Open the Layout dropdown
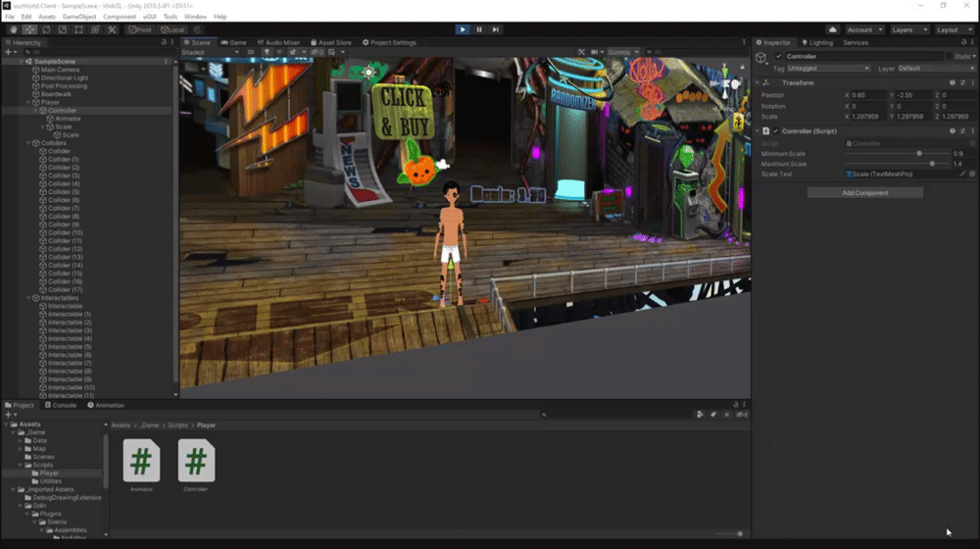 [952, 29]
